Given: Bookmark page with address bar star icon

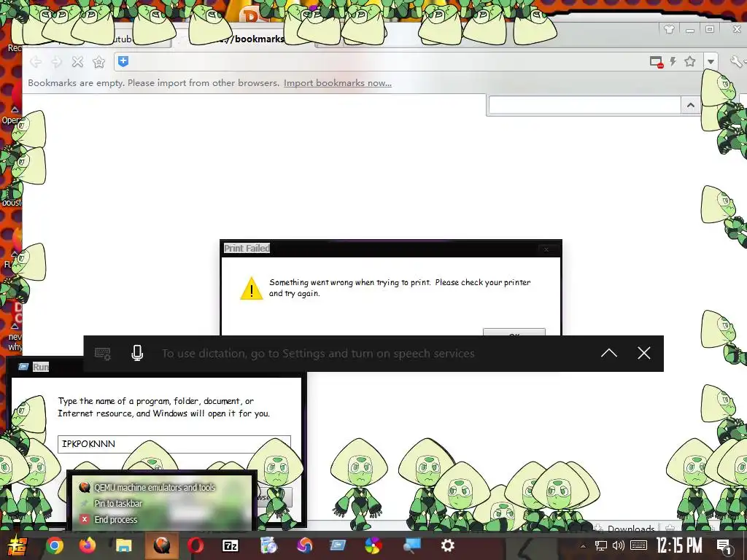Looking at the screenshot, I should (690, 61).
